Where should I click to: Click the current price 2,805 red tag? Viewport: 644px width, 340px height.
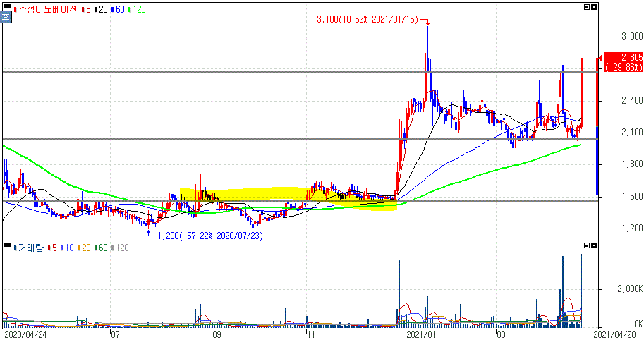point(623,62)
